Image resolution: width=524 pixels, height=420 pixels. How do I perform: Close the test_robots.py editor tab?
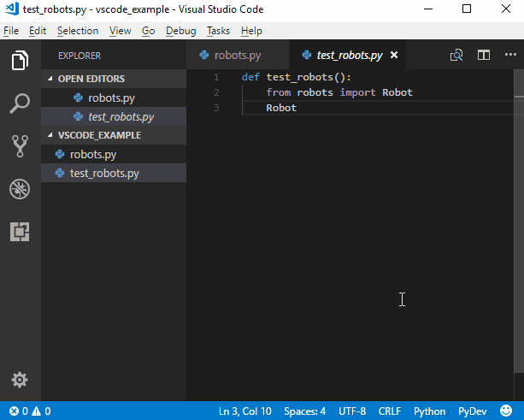[394, 55]
